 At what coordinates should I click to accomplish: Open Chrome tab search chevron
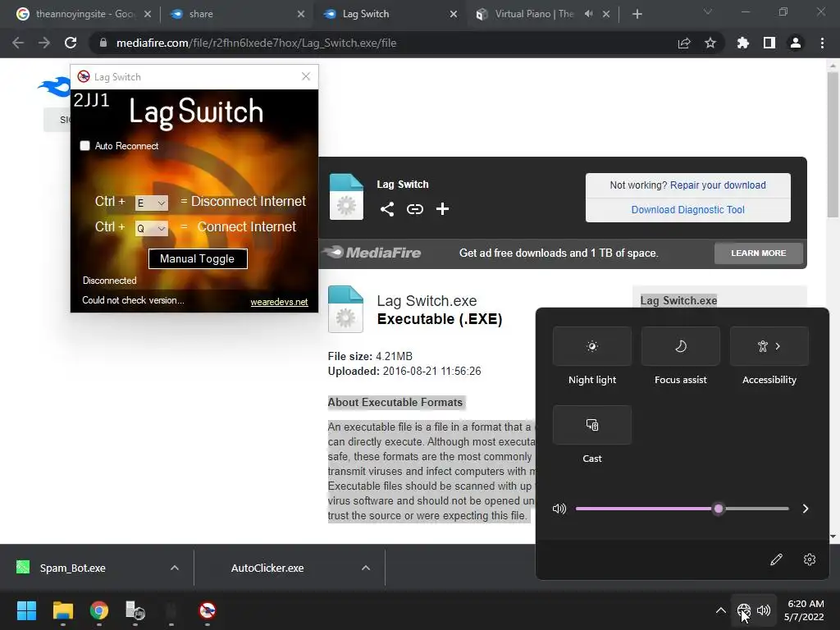[x=708, y=11]
